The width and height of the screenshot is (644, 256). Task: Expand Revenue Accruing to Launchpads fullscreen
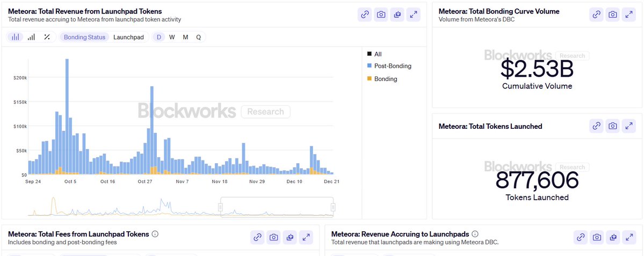click(629, 237)
